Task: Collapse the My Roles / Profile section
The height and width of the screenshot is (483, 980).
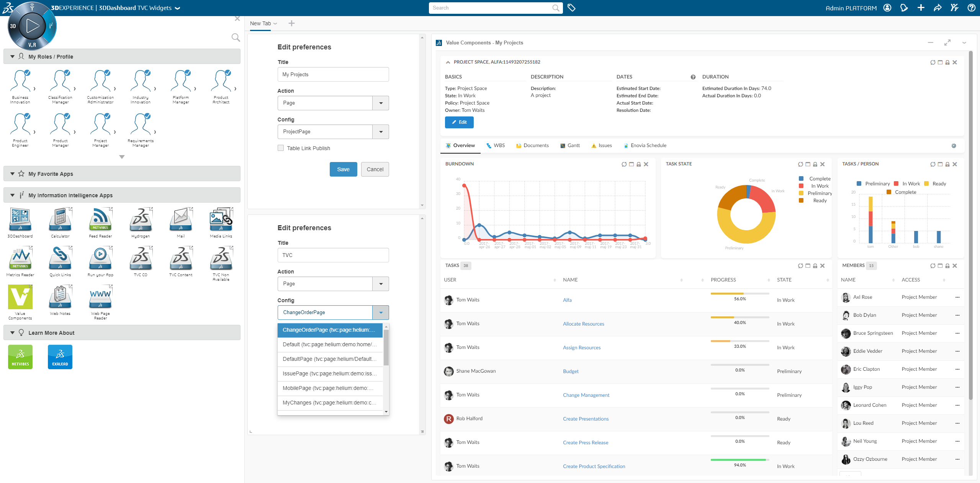Action: tap(13, 57)
